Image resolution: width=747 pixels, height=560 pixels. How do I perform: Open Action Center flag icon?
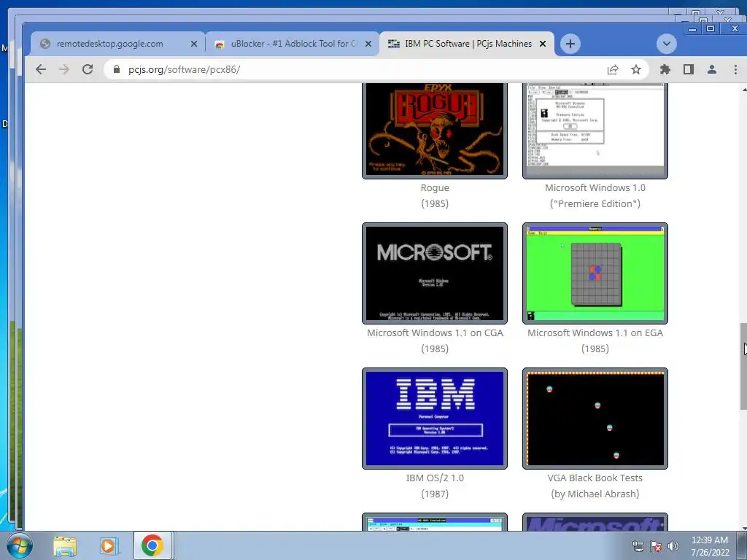click(656, 546)
